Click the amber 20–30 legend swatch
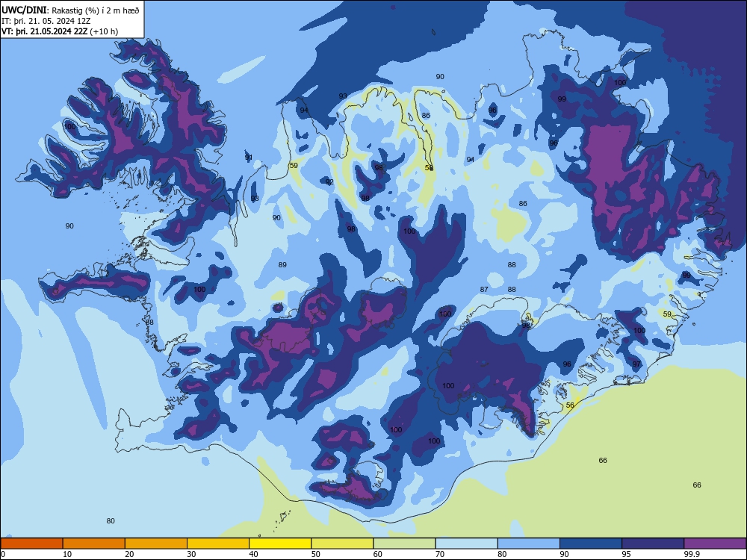747x560 pixels. pos(156,544)
